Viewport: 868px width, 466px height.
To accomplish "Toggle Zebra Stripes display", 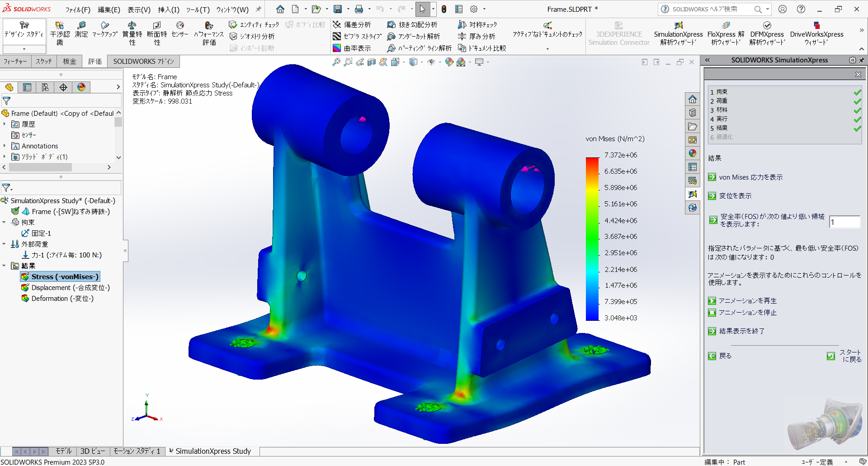I will [357, 36].
